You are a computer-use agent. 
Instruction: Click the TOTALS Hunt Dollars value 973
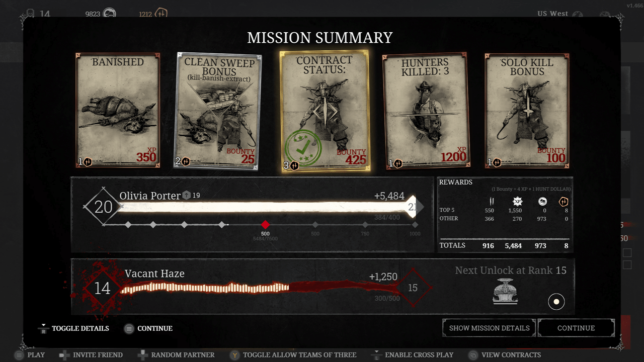click(x=540, y=246)
